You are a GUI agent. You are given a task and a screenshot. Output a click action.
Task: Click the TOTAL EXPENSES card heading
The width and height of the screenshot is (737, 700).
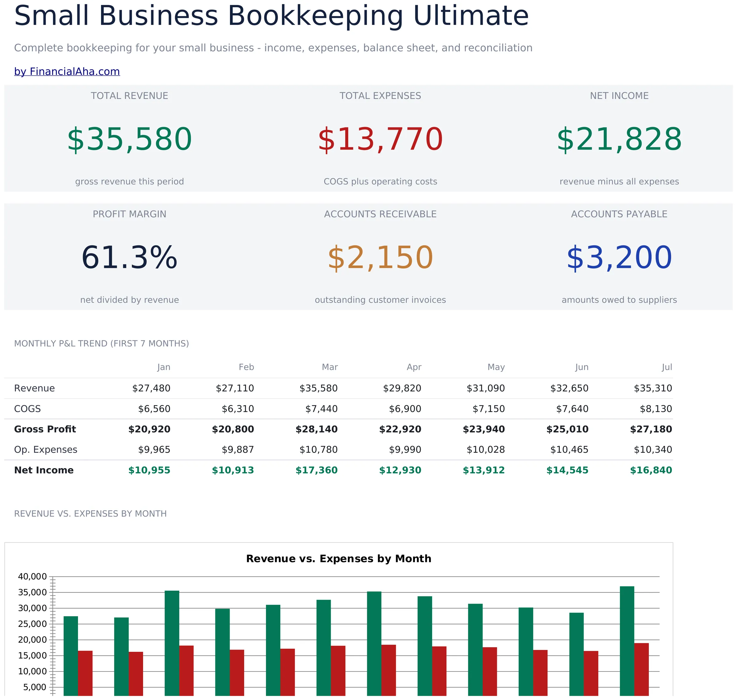tap(380, 96)
